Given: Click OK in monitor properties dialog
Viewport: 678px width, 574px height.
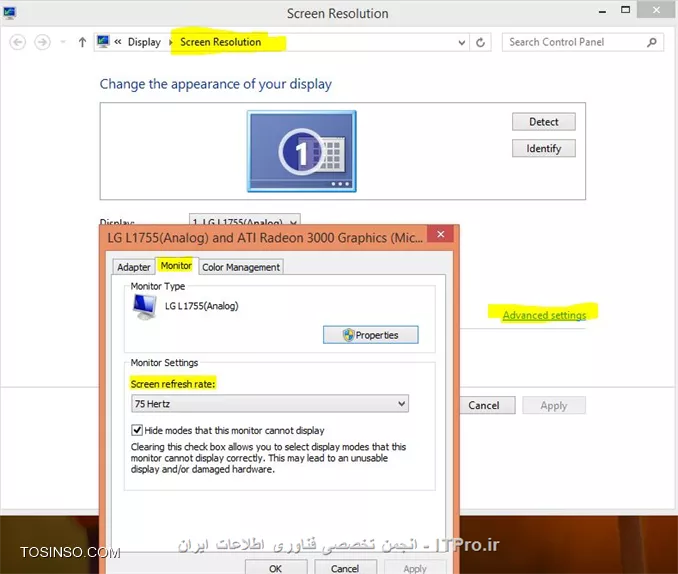Looking at the screenshot, I should pyautogui.click(x=276, y=567).
